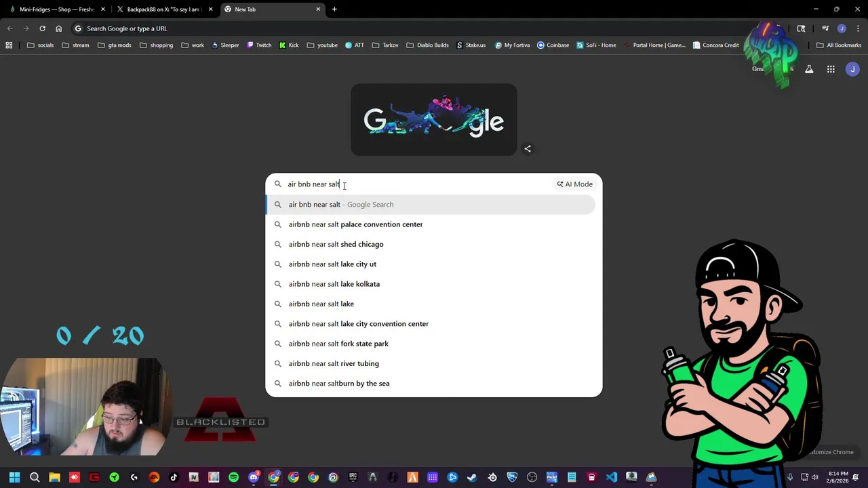The image size is (868, 488).
Task: Switch to AI Mode search
Action: pos(574,184)
